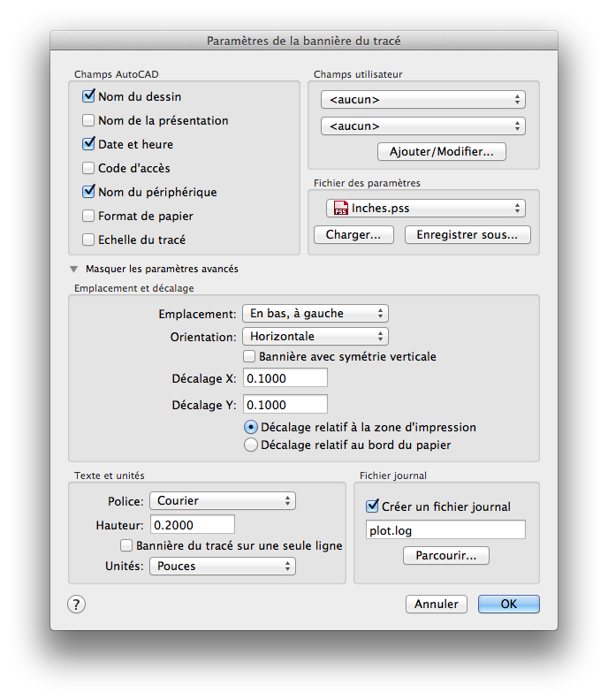Click the help question mark icon

click(x=76, y=604)
